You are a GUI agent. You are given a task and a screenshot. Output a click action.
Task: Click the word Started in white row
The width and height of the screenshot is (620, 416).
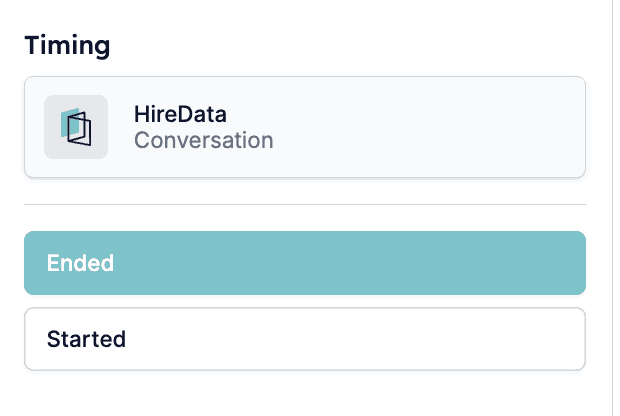[86, 339]
